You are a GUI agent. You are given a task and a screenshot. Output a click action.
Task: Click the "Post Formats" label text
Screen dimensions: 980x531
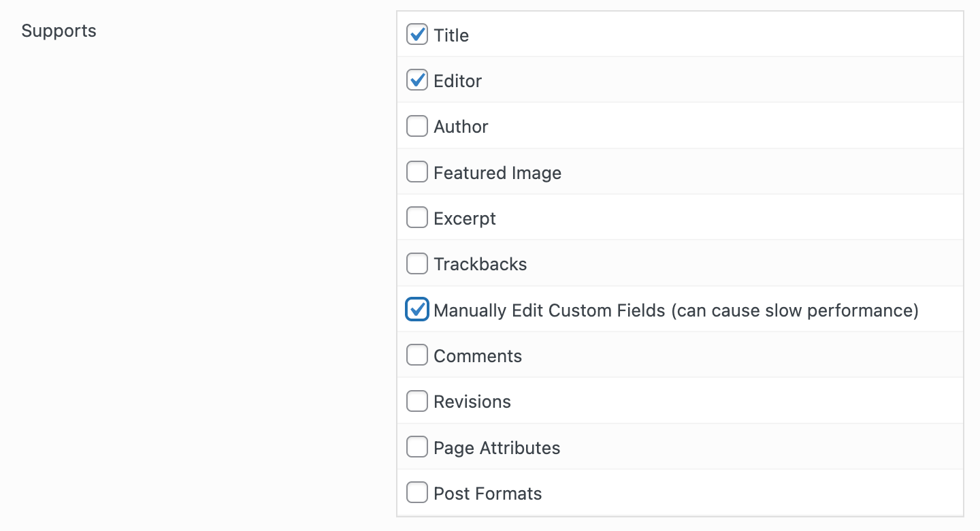[x=488, y=494]
